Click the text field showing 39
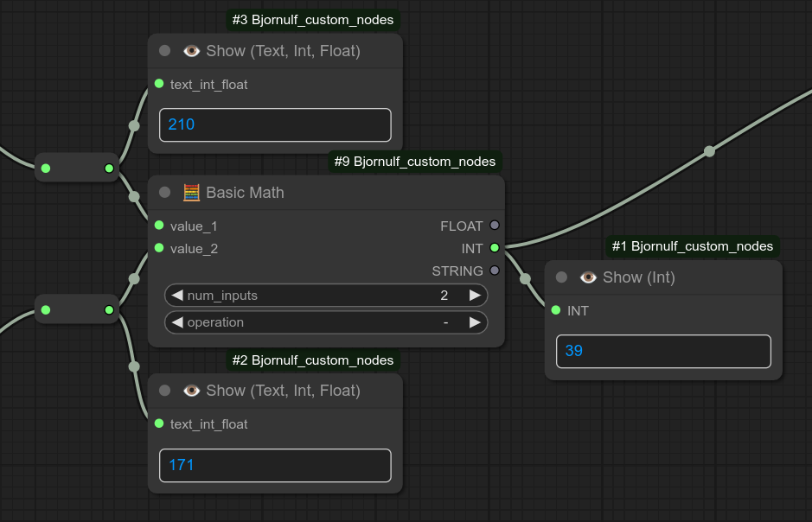 click(662, 351)
